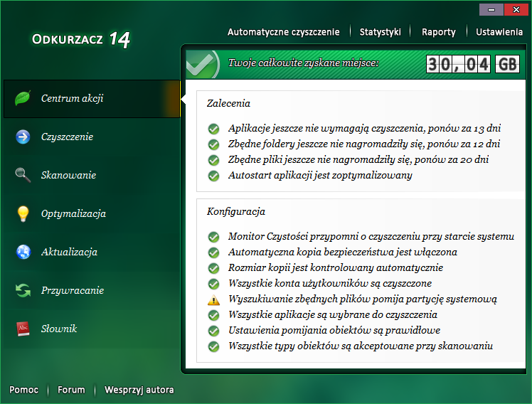Close the Odkurzacz window
Screen dimensions: 532x404
point(516,9)
